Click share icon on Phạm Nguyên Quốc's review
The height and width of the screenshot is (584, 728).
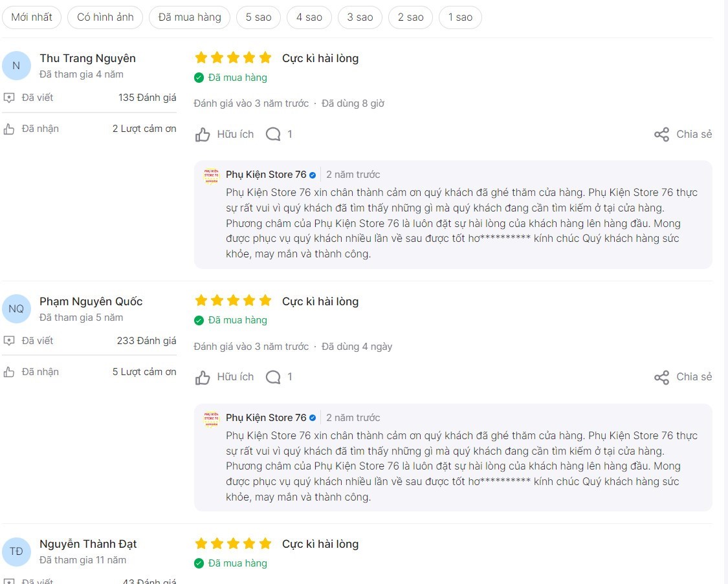click(661, 378)
